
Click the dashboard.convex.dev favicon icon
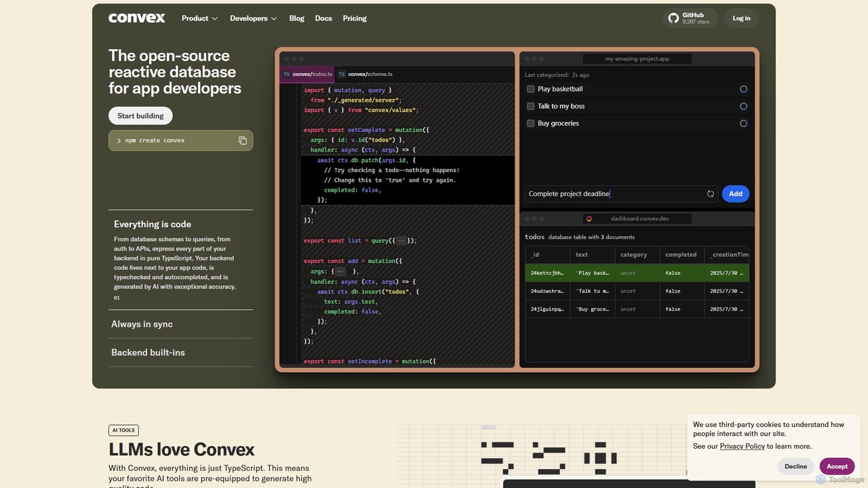pos(589,218)
